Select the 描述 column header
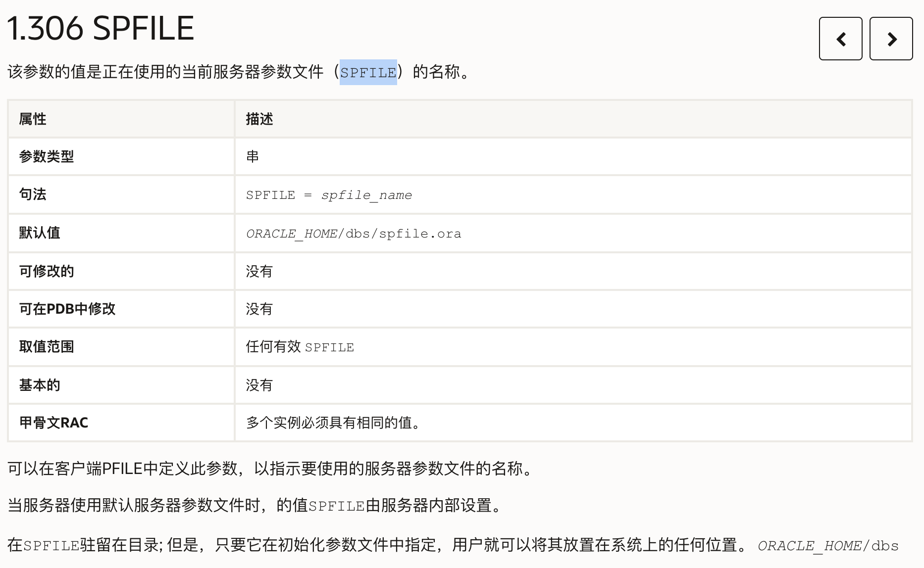924x568 pixels. [259, 119]
